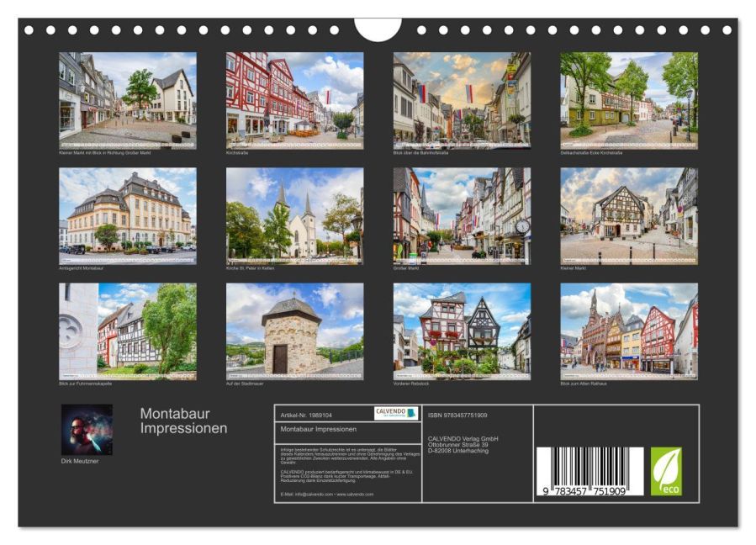Image resolution: width=756 pixels, height=545 pixels.
Task: Select the Blick zum Alten Rathaus photo
Action: click(x=629, y=331)
